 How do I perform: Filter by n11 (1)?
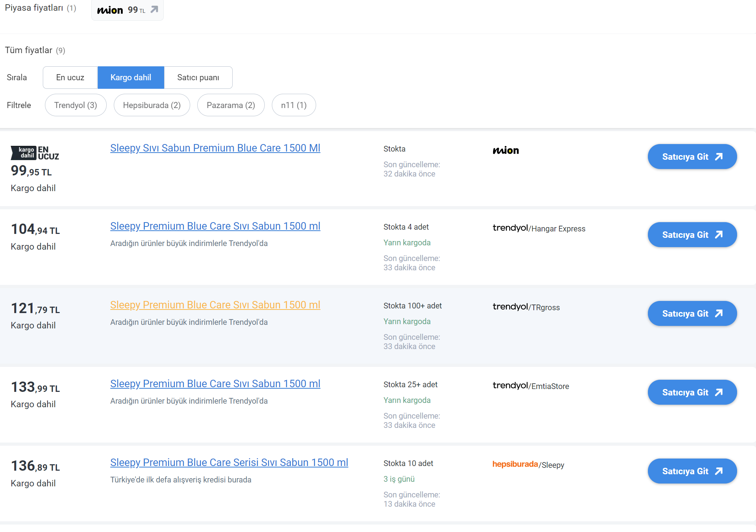click(294, 105)
